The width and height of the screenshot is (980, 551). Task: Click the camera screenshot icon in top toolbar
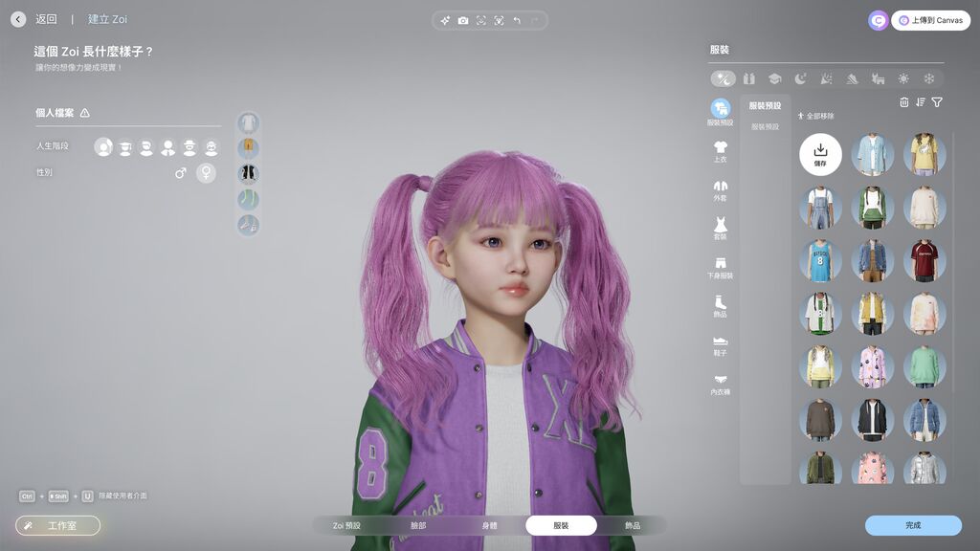click(x=463, y=20)
